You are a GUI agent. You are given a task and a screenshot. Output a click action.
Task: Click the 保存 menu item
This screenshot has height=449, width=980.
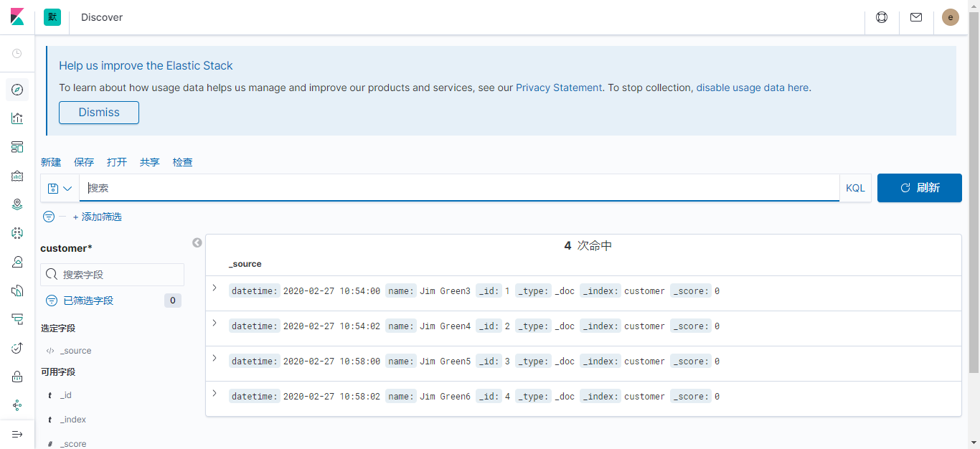[84, 162]
